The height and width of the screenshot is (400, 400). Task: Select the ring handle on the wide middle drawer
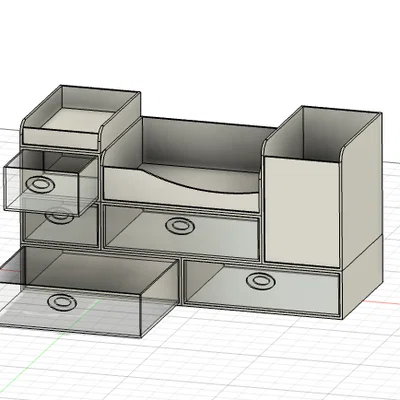180,225
